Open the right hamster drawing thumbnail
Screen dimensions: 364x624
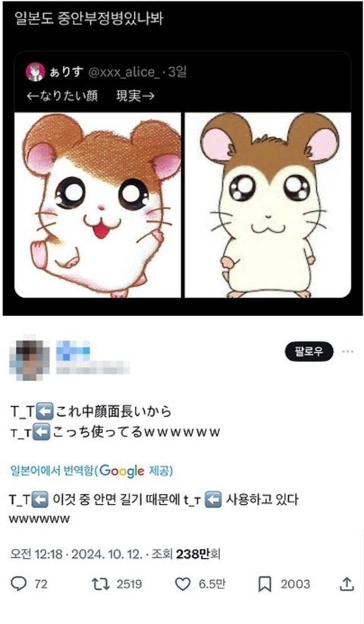pos(268,205)
